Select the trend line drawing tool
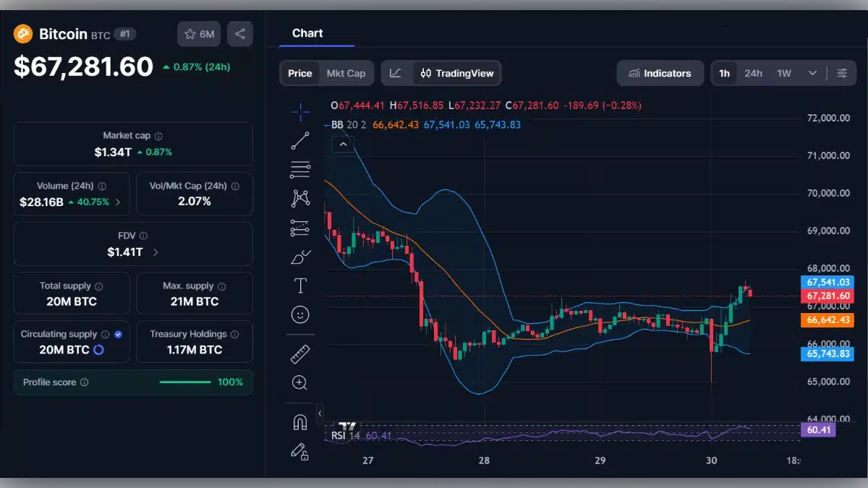Viewport: 868px width, 488px height. coord(300,141)
